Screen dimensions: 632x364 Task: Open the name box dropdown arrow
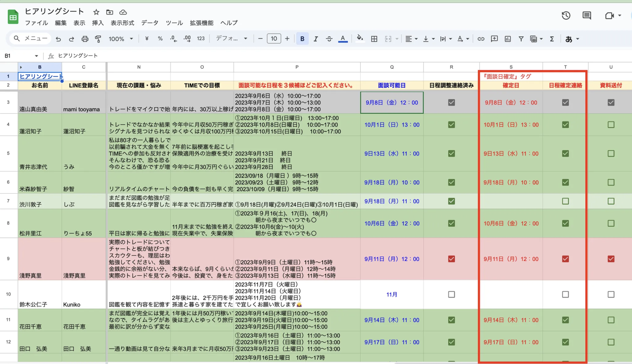36,56
